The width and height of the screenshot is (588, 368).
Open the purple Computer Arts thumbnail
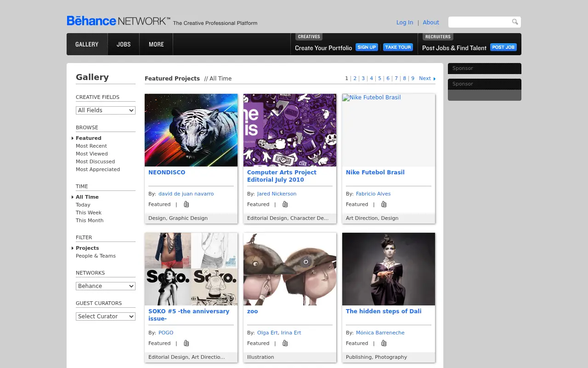click(290, 130)
